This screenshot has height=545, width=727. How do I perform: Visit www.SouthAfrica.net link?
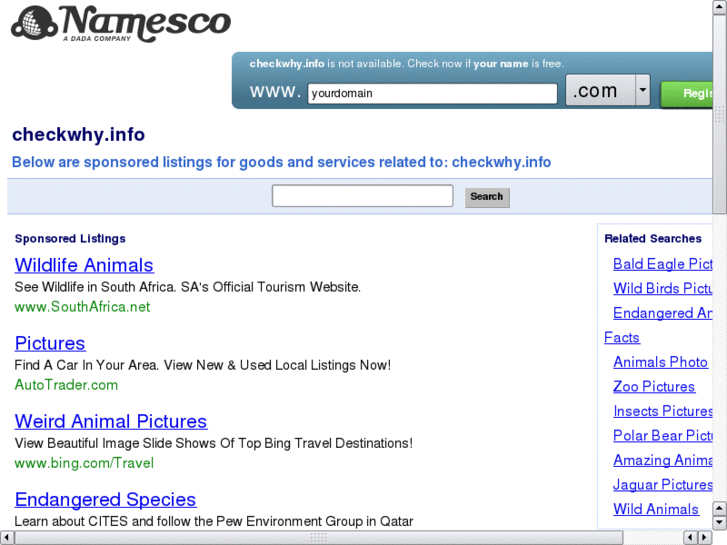(x=82, y=307)
